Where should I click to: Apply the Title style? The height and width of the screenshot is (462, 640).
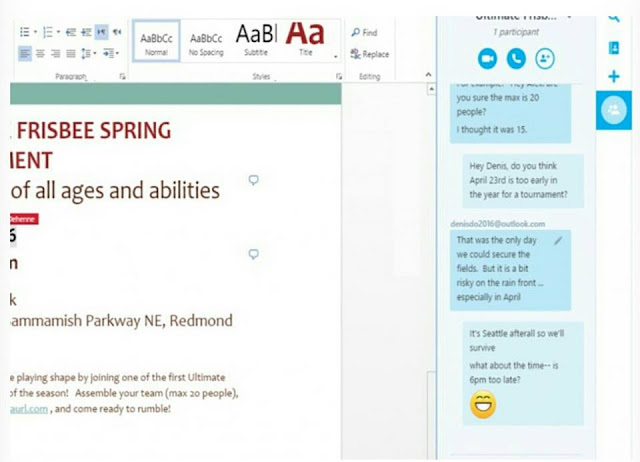[306, 41]
